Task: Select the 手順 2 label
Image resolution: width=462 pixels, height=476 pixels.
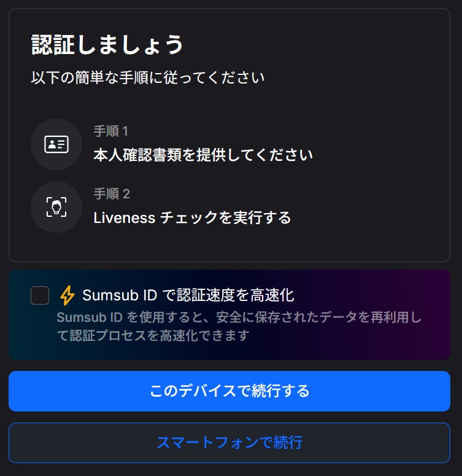Action: 112,193
